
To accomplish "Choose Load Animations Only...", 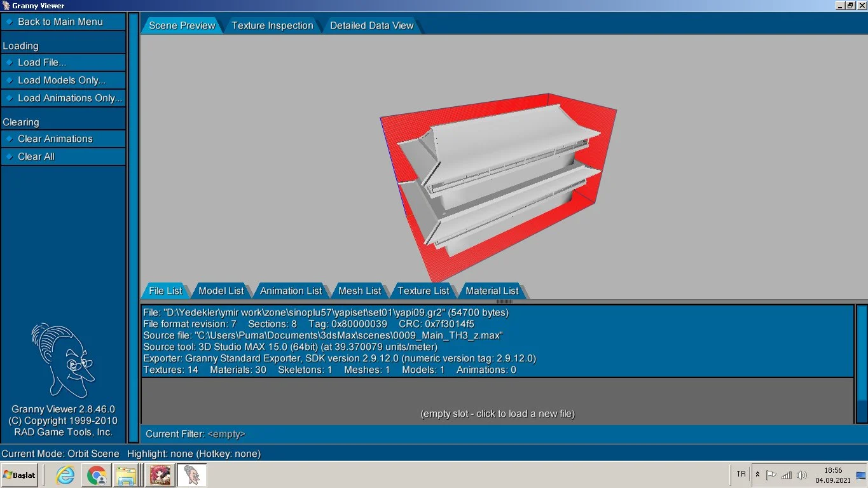I will (63, 98).
